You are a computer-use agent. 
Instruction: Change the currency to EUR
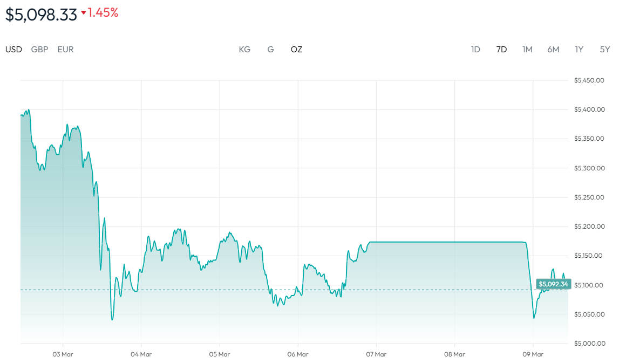tap(65, 50)
